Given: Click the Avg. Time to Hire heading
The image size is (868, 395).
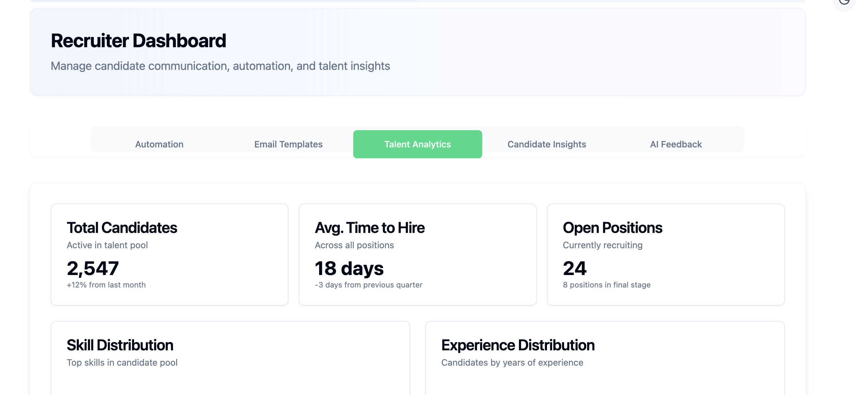Looking at the screenshot, I should (x=370, y=228).
